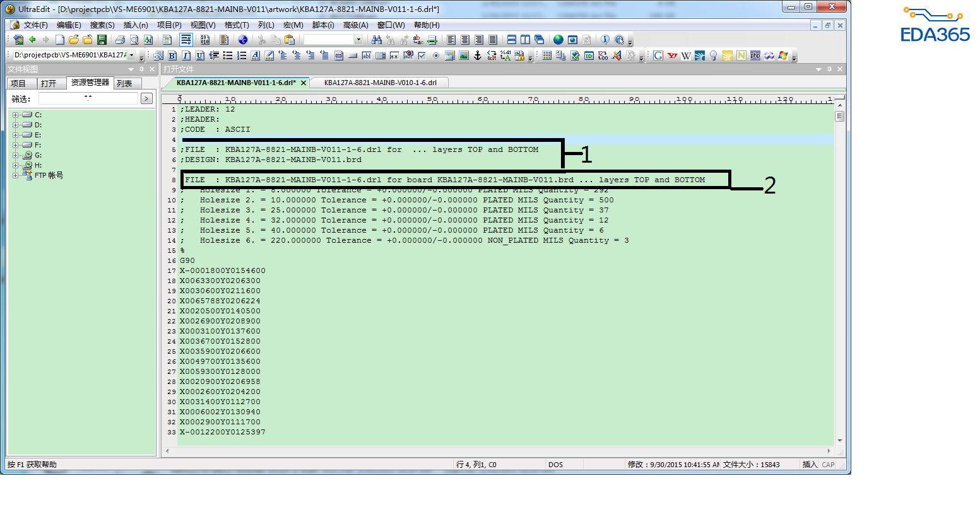
Task: Apply HTML underline tag icon
Action: click(x=200, y=55)
